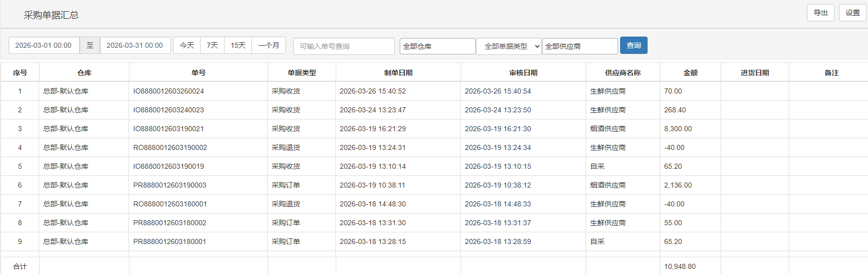This screenshot has height=274, width=868.
Task: Open the 设置 settings button
Action: click(852, 13)
